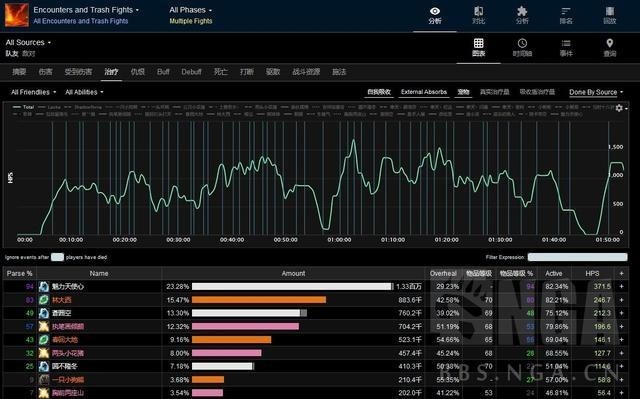Sort by the Parse % column header
The width and height of the screenshot is (640, 399).
(x=20, y=273)
